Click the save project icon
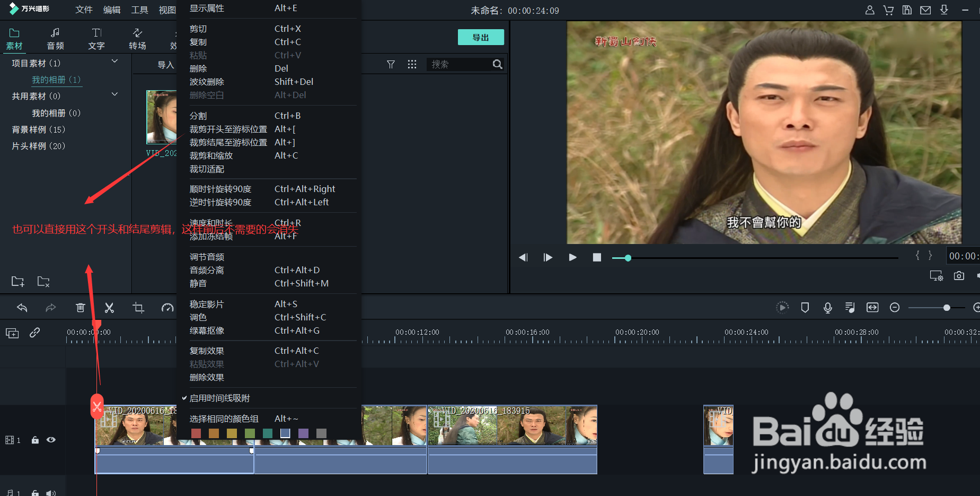The image size is (980, 496). 907,10
